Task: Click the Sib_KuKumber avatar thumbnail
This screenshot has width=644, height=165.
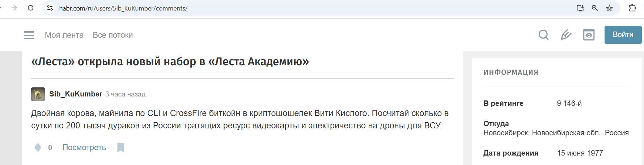Action: point(38,94)
